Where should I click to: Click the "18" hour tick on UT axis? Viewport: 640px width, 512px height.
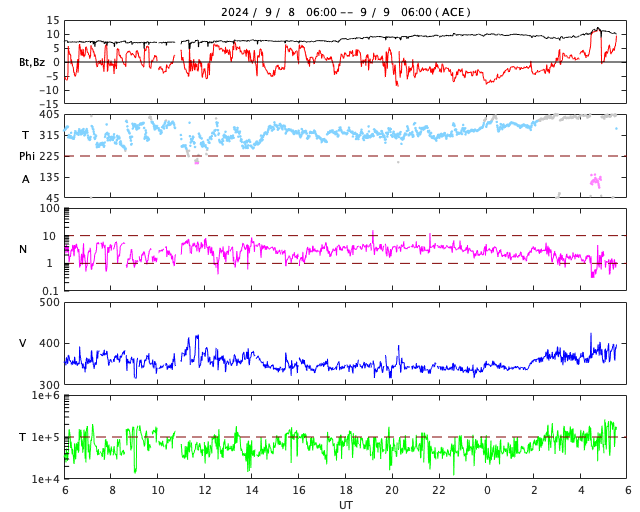click(x=346, y=490)
